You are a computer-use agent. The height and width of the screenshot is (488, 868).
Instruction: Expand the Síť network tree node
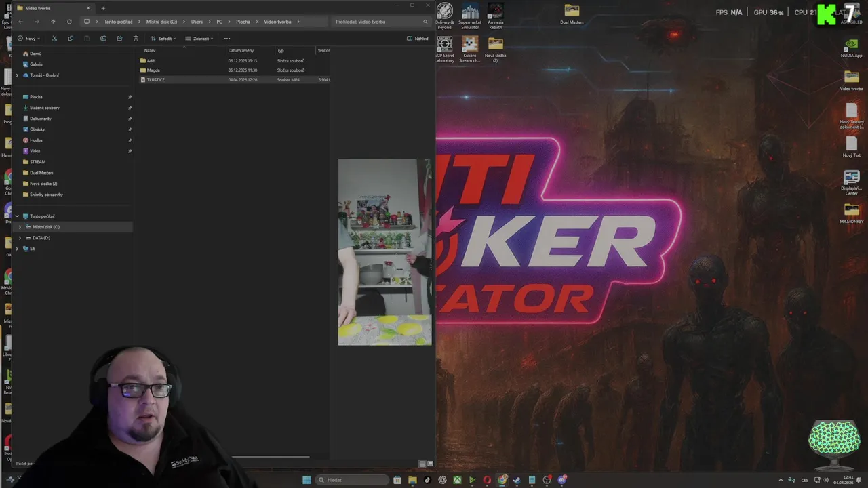click(x=18, y=249)
